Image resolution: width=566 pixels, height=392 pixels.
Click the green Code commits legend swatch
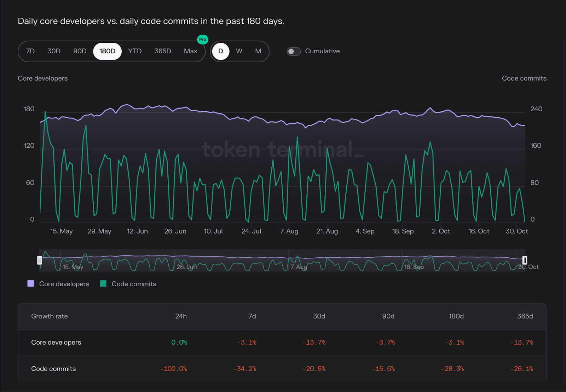103,283
